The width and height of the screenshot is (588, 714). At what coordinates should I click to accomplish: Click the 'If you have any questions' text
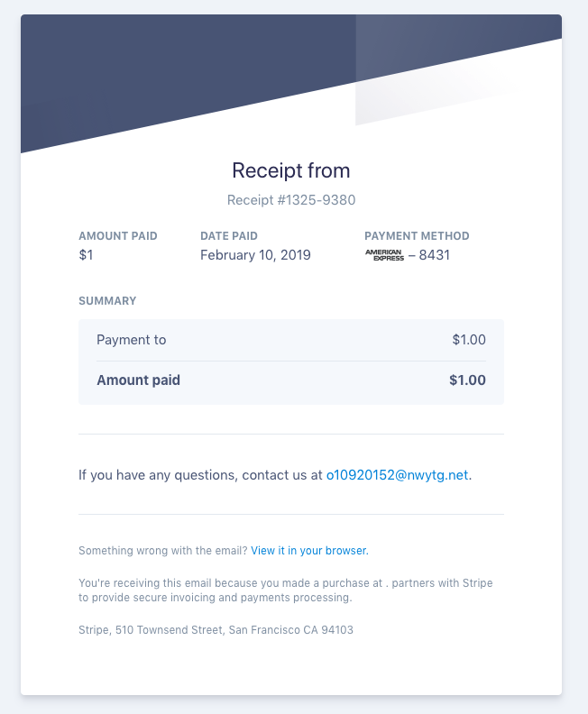tap(200, 474)
